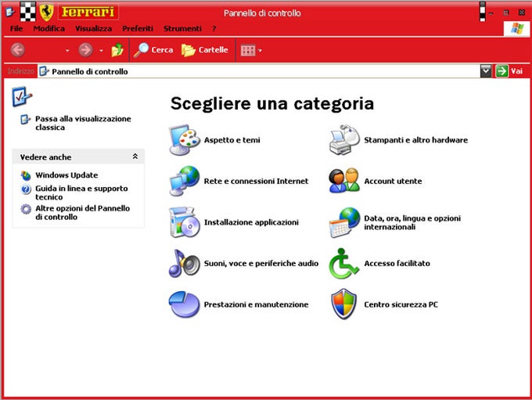532x400 pixels.
Task: Click the Up one folder toolbar icon
Action: click(117, 50)
